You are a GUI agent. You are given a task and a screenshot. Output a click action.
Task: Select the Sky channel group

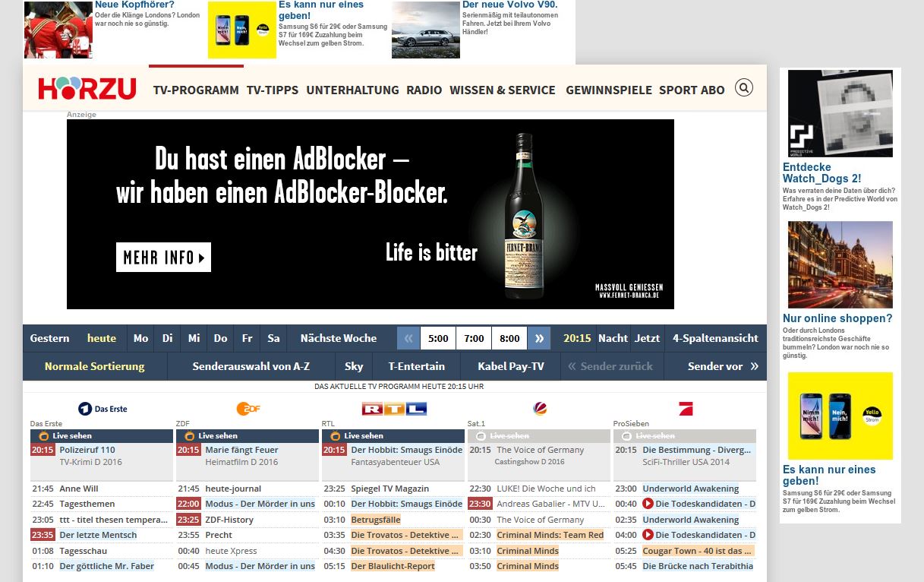[354, 366]
